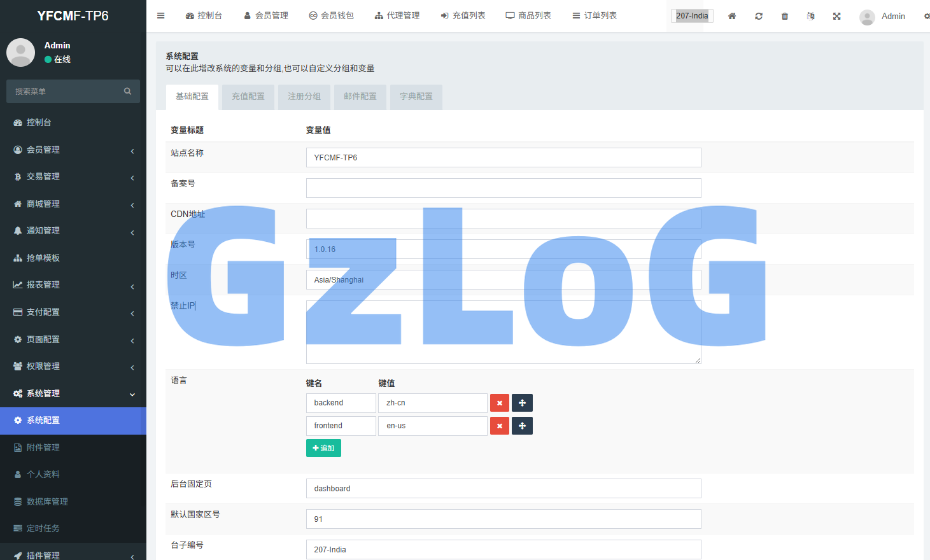Expand the 会员管理 sidebar menu
The width and height of the screenshot is (930, 560).
tap(73, 150)
